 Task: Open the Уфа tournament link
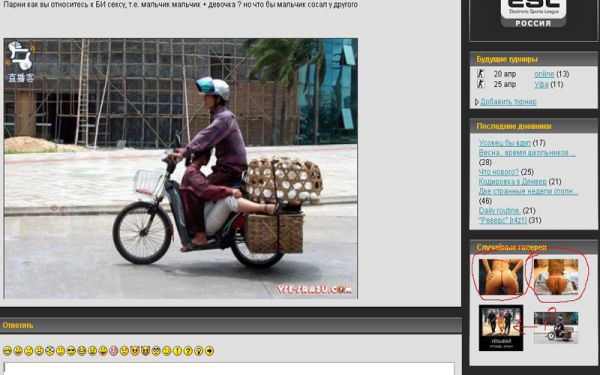(541, 84)
